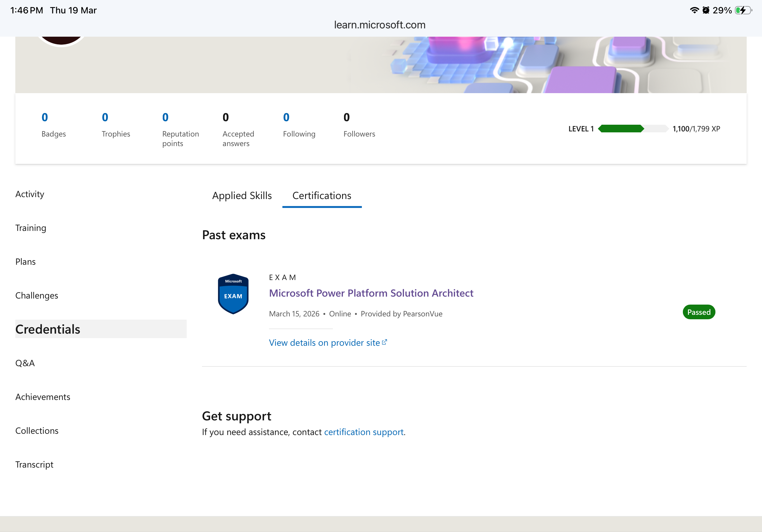
Task: Open Collections in the sidebar
Action: pos(36,431)
